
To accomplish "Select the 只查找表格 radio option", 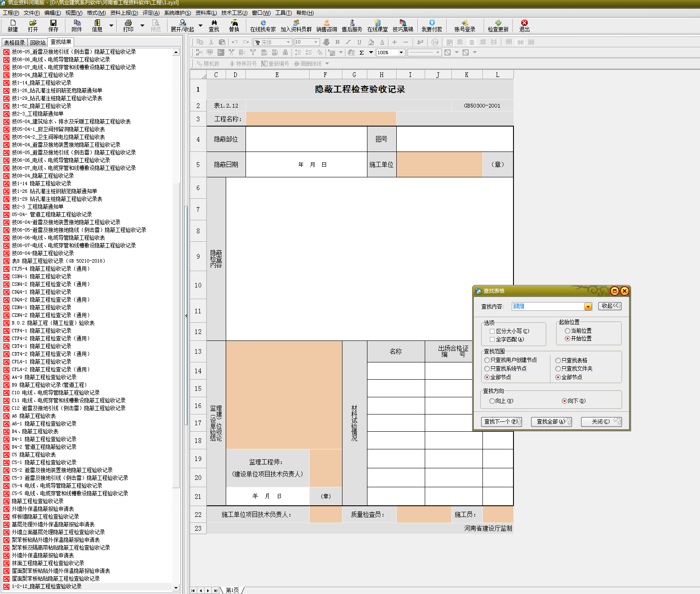I will point(558,360).
